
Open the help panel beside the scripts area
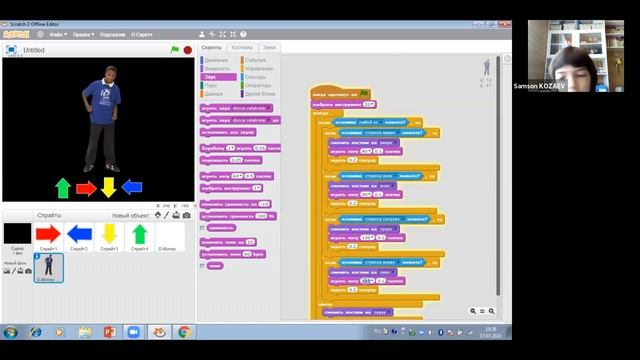pyautogui.click(x=507, y=59)
